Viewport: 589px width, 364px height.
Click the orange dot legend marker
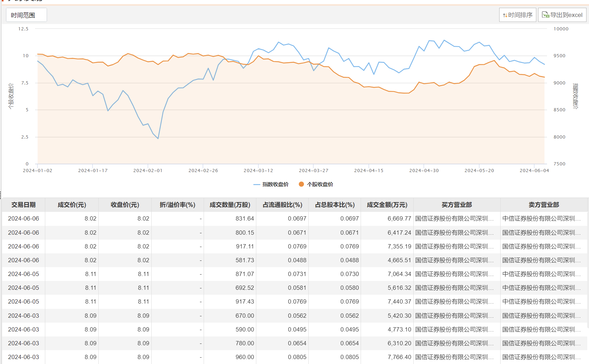tap(301, 184)
